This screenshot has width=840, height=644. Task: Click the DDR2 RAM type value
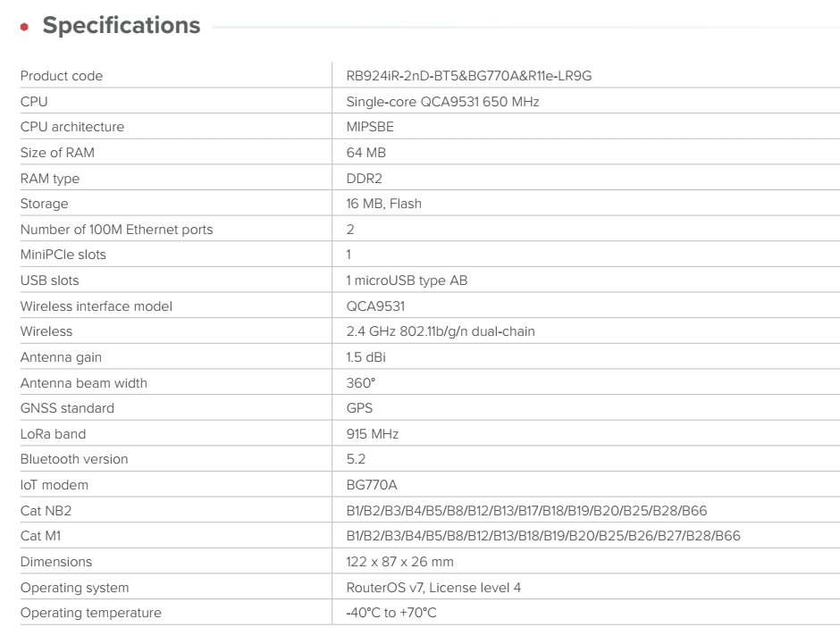point(363,179)
